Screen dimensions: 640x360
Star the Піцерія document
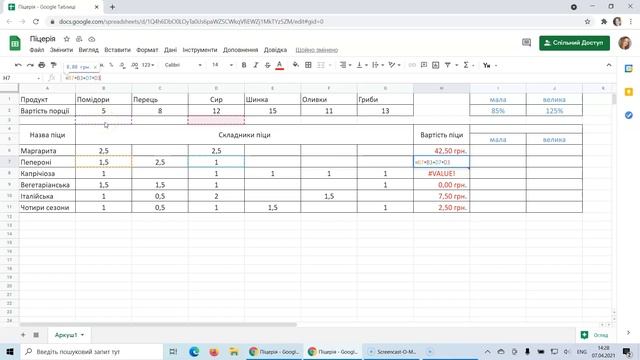click(67, 39)
